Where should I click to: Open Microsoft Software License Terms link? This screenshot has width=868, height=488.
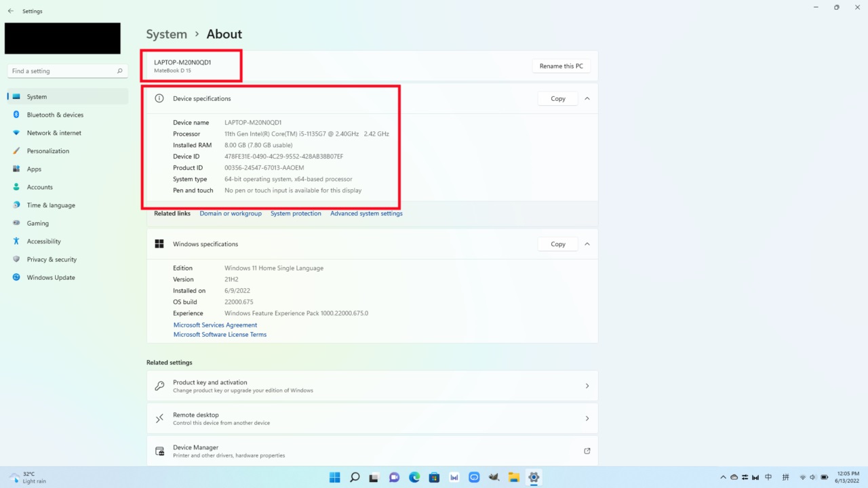[220, 334]
